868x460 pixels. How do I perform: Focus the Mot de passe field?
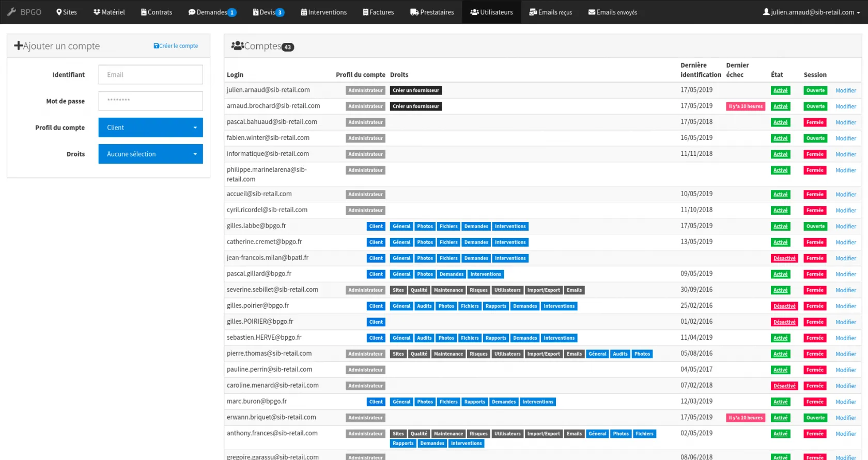(150, 101)
